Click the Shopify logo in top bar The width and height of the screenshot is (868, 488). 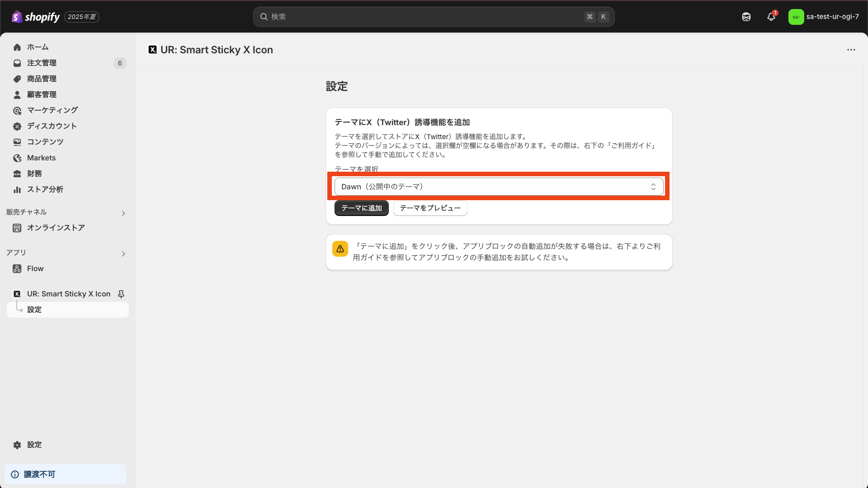click(x=36, y=17)
